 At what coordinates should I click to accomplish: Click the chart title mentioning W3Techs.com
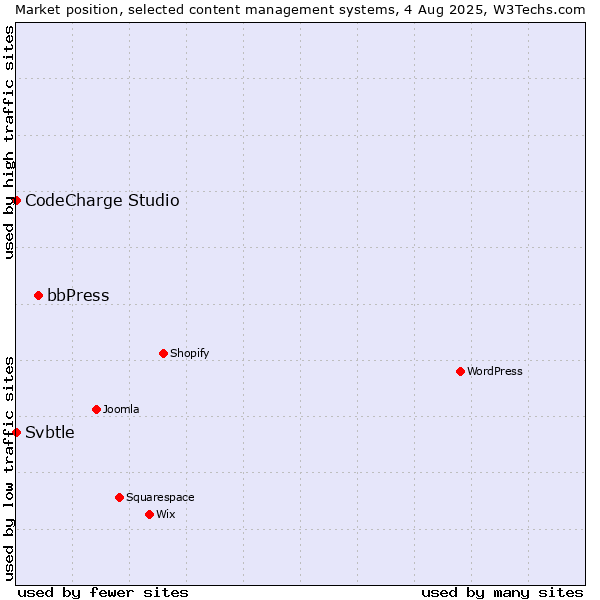[x=300, y=10]
